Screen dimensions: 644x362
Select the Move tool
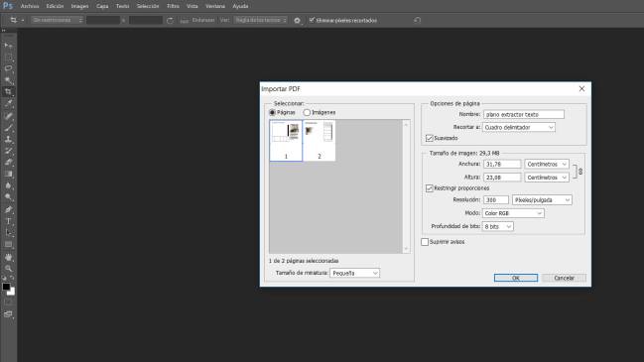click(x=8, y=46)
